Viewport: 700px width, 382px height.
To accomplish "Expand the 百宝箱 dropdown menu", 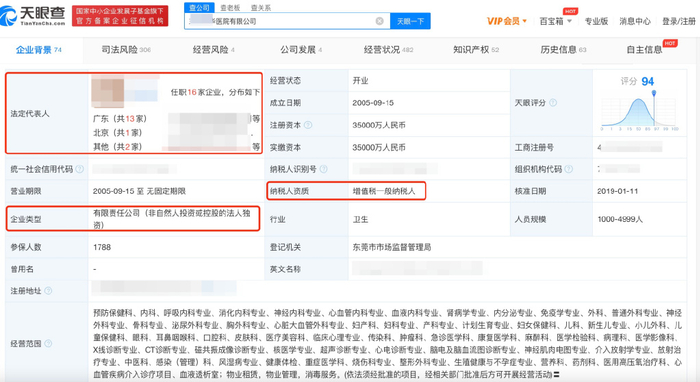I will tap(555, 21).
